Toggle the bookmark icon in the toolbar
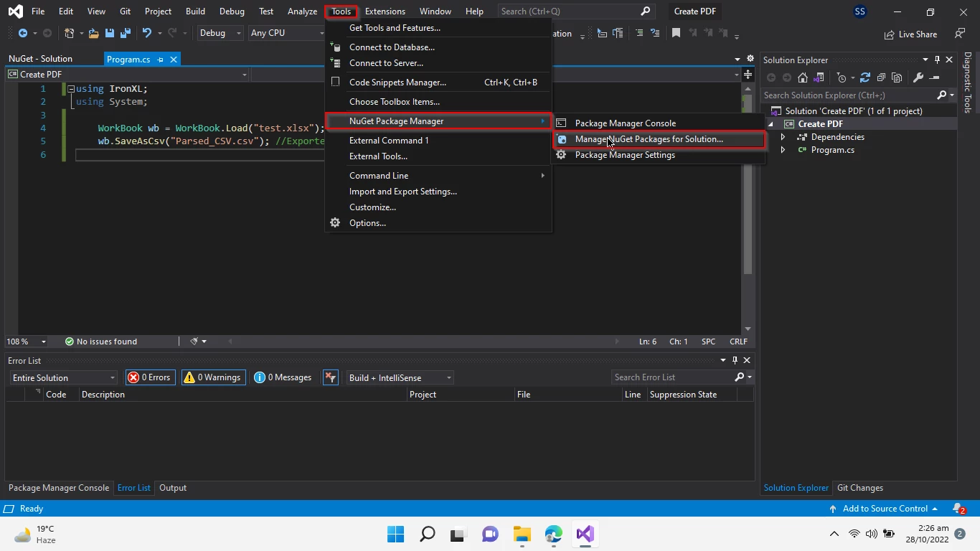The height and width of the screenshot is (551, 980). 676,33
